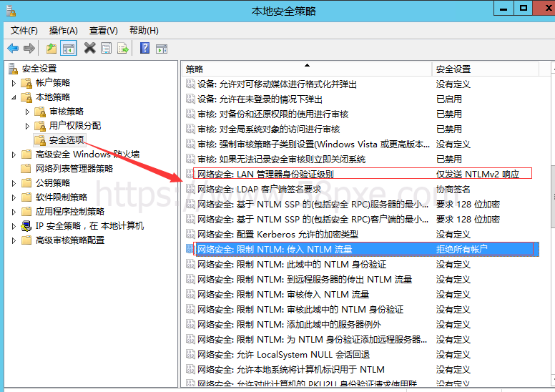The image size is (555, 392).
Task: Open the 文件(F) menu
Action: pyautogui.click(x=24, y=31)
